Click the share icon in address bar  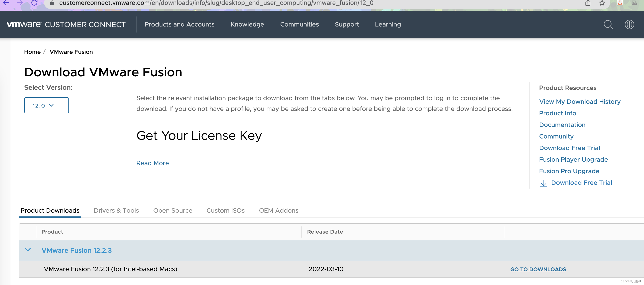tap(588, 3)
